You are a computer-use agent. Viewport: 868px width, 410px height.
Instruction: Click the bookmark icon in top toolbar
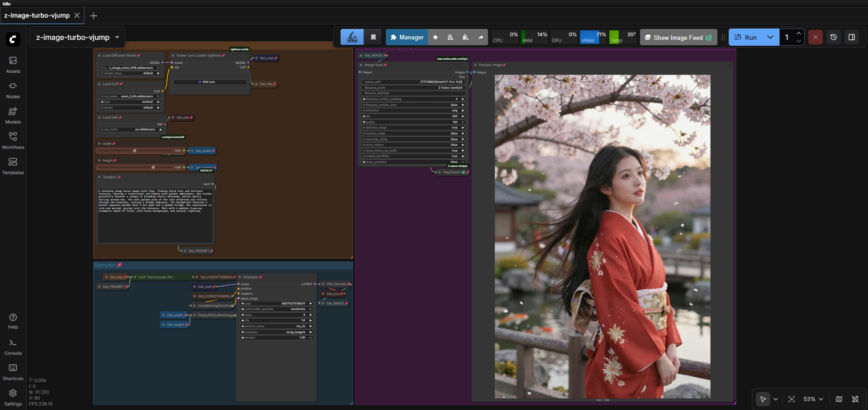tap(373, 37)
